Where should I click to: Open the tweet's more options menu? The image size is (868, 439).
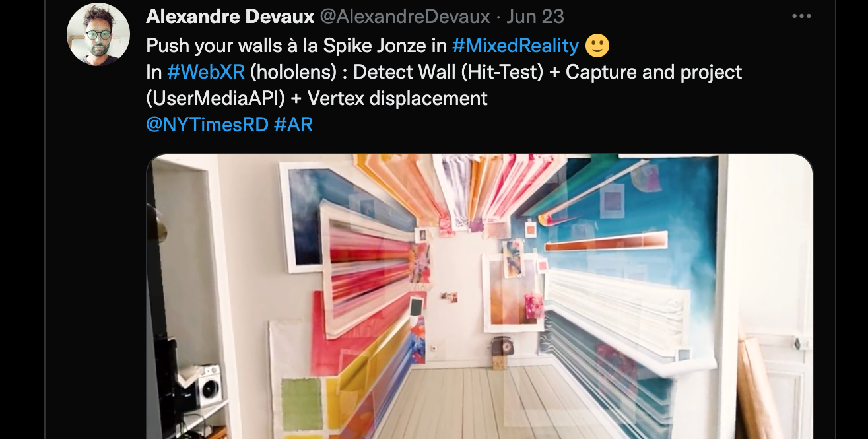pyautogui.click(x=801, y=17)
